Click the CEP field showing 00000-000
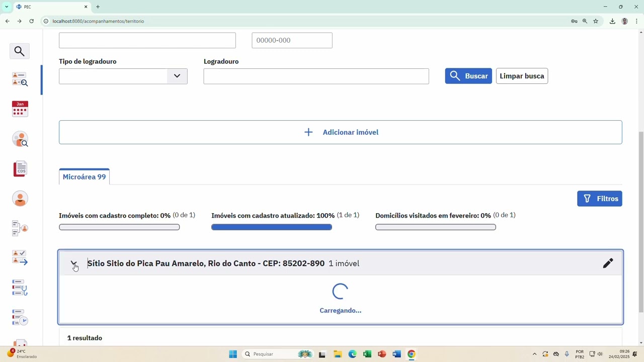This screenshot has width=644, height=362. 292,40
